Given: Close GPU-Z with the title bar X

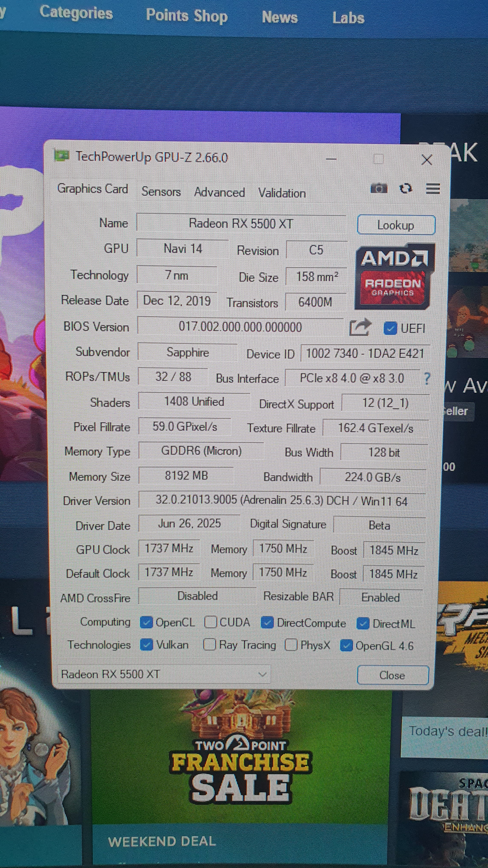Looking at the screenshot, I should [427, 160].
